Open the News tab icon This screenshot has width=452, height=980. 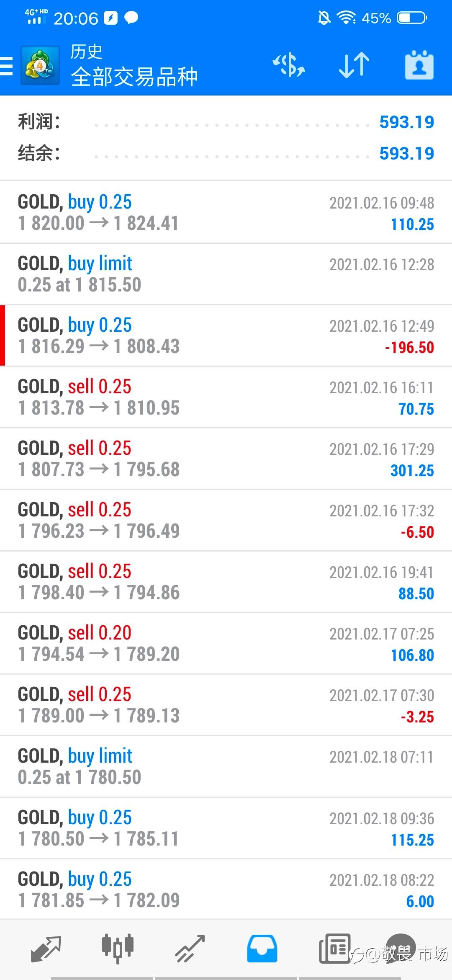click(x=334, y=949)
